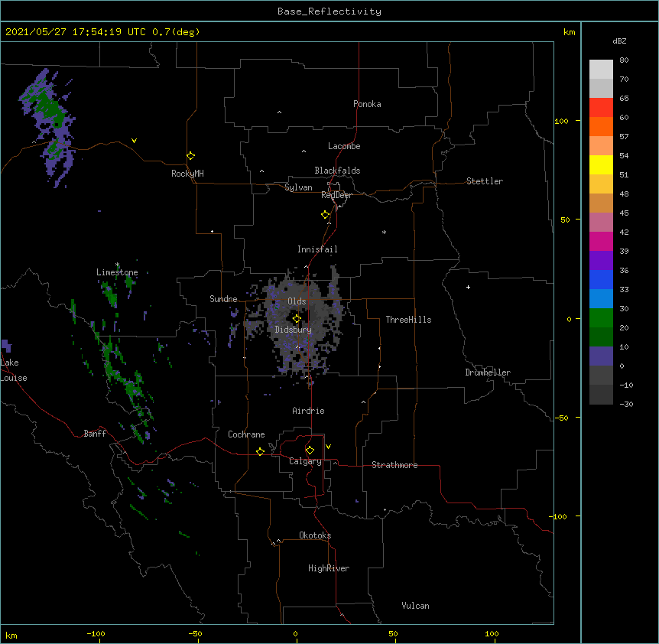Click the Ponoka city label
Viewport: 659px width, 644px height.
[x=367, y=104]
